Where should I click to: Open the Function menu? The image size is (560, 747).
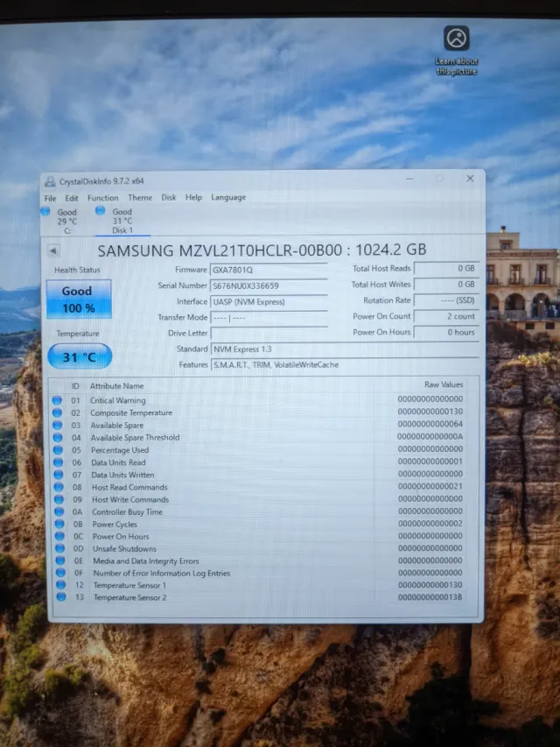(102, 198)
